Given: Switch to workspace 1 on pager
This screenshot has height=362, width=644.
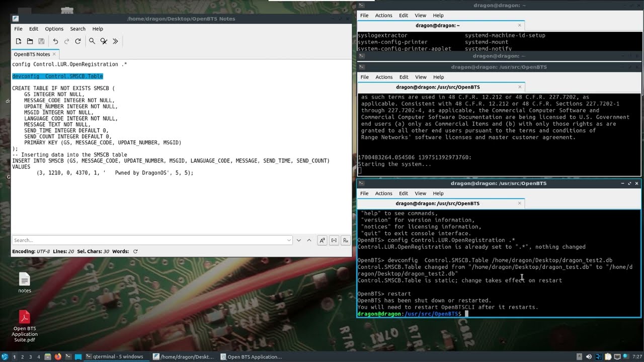Looking at the screenshot, I should click(14, 357).
